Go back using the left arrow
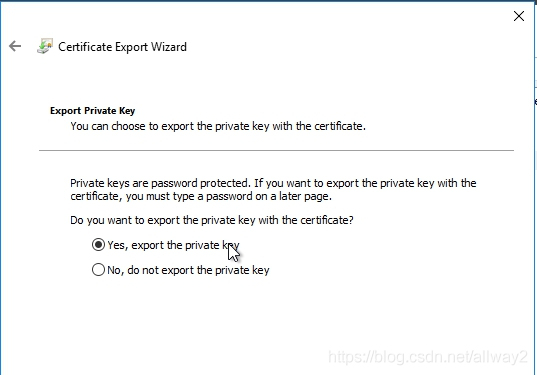This screenshot has height=375, width=537. click(15, 46)
